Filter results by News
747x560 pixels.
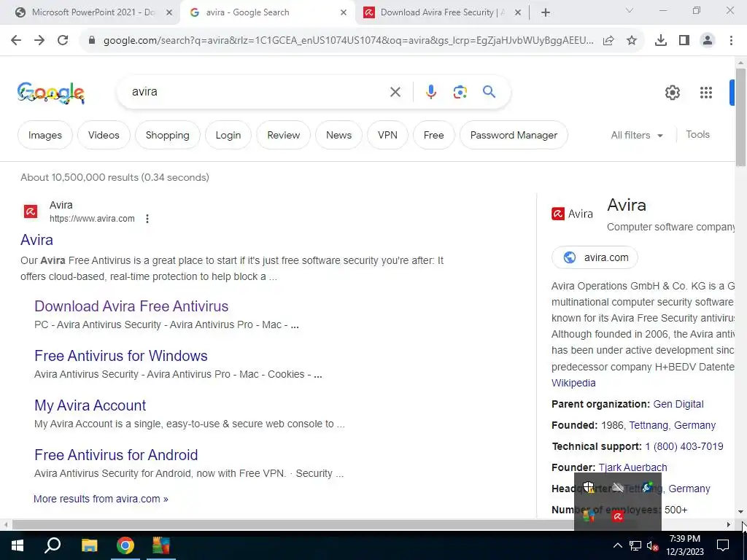click(x=338, y=135)
